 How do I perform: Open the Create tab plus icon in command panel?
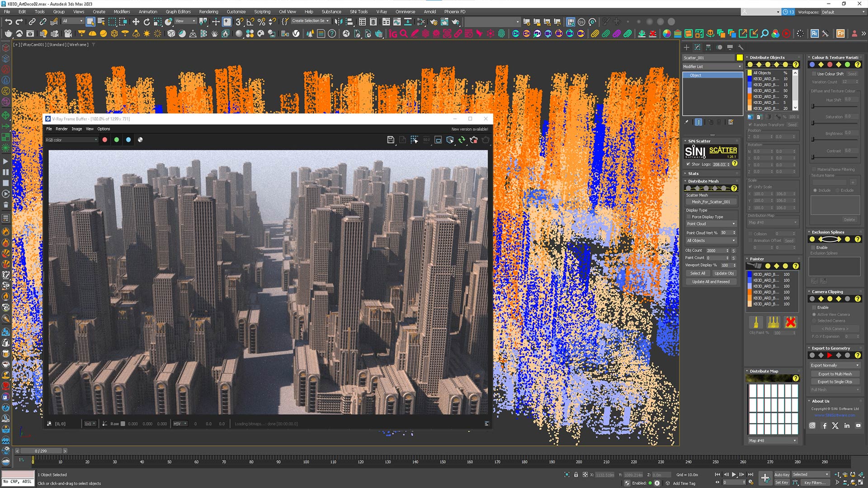686,47
